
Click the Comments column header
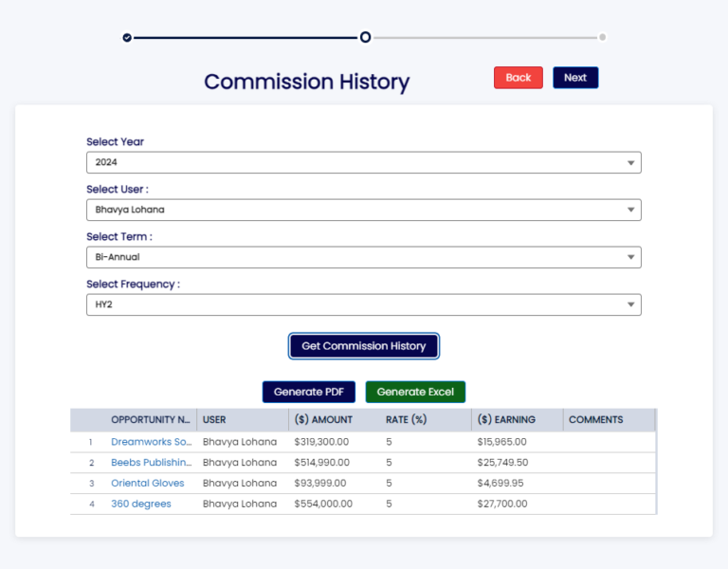[596, 420]
